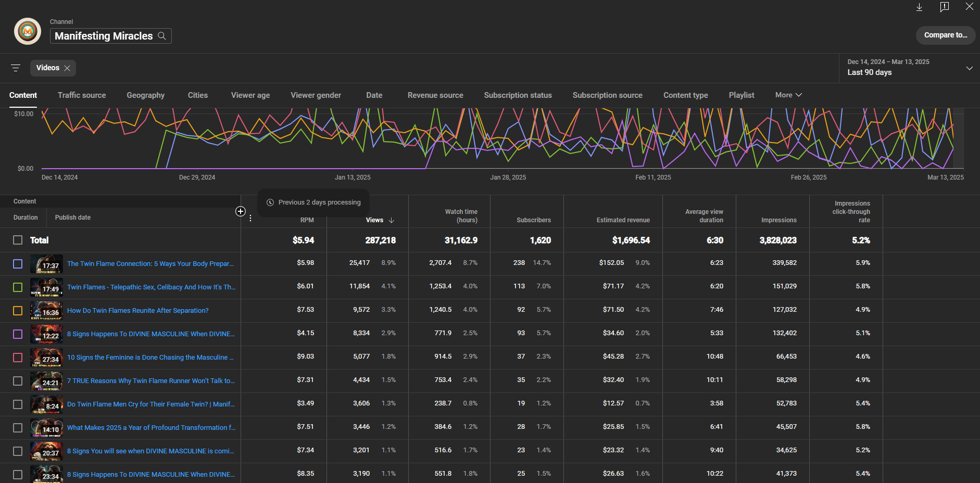Image resolution: width=980 pixels, height=483 pixels.
Task: Sort by Estimated revenue column header
Action: click(623, 220)
